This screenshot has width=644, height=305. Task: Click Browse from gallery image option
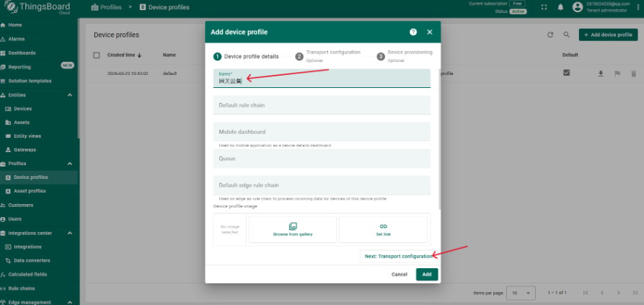[x=293, y=229]
